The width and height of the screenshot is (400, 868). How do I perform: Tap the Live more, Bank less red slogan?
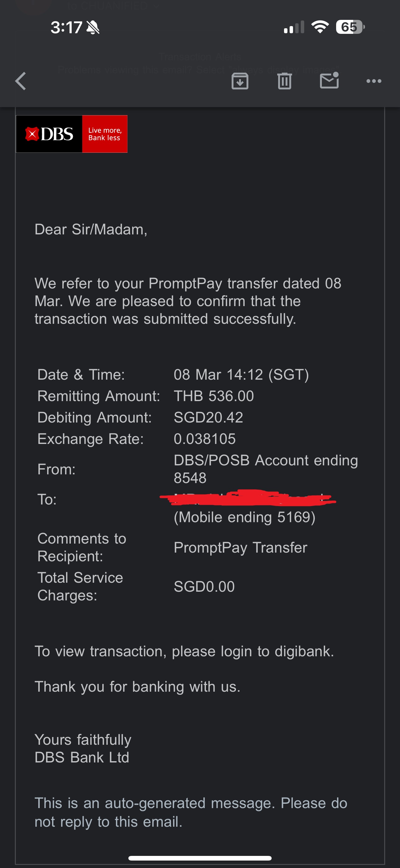[105, 134]
